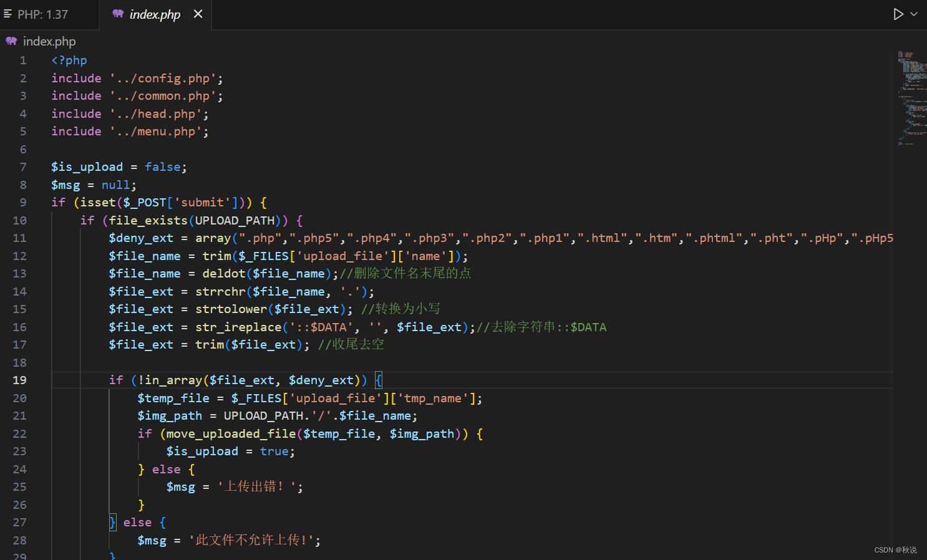Click the 'strtolower' function call

[231, 309]
